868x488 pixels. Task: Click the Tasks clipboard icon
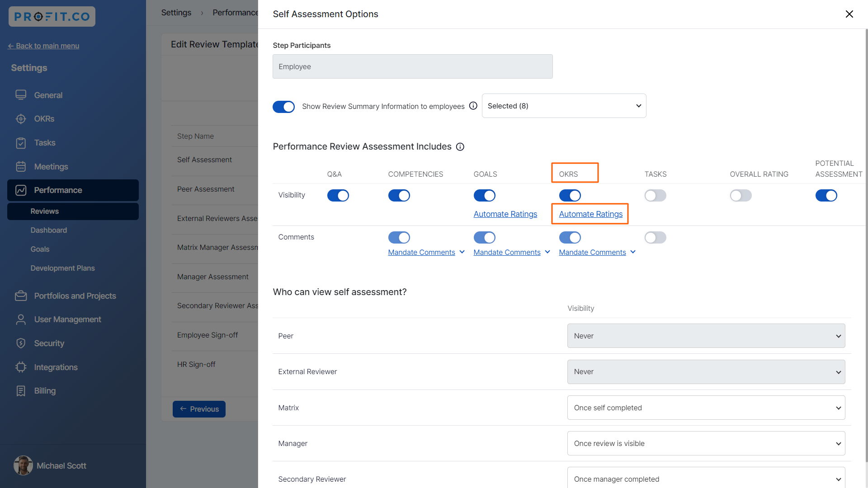(x=21, y=143)
